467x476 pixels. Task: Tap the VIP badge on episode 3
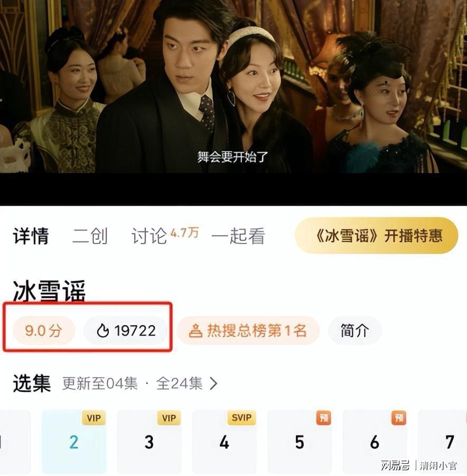click(169, 418)
